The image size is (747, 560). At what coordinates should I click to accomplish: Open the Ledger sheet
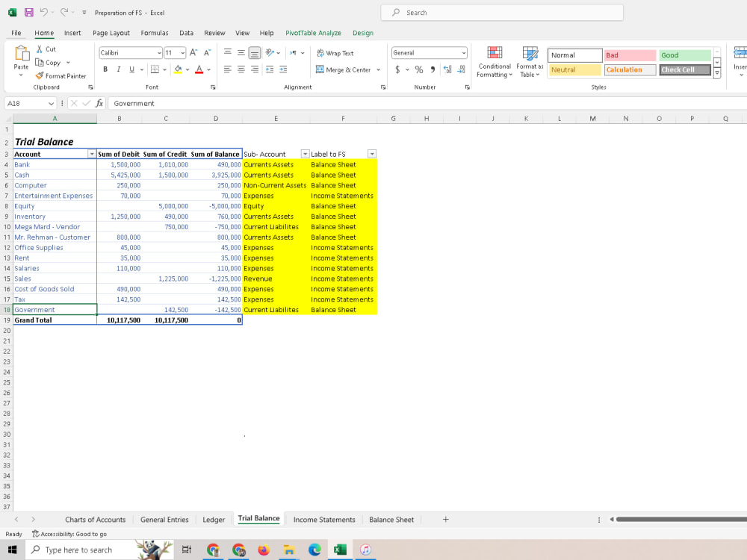(x=214, y=520)
